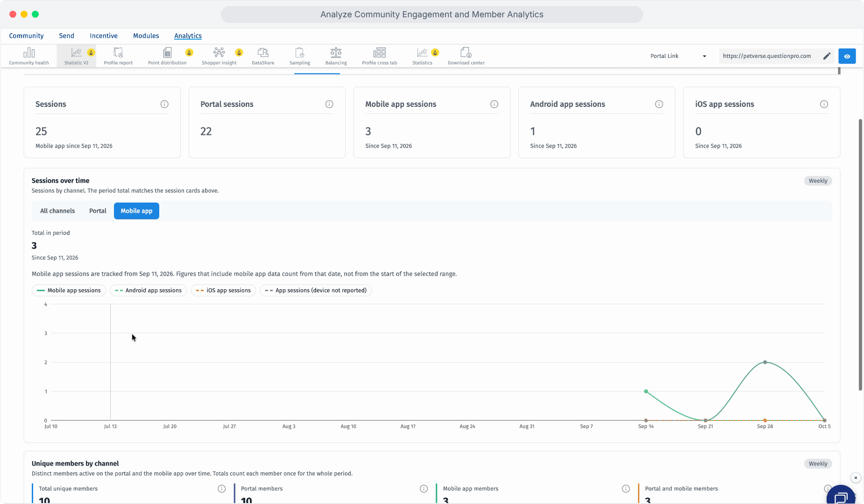Toggle the Android app sessions legend series
Image resolution: width=864 pixels, height=504 pixels.
point(149,290)
